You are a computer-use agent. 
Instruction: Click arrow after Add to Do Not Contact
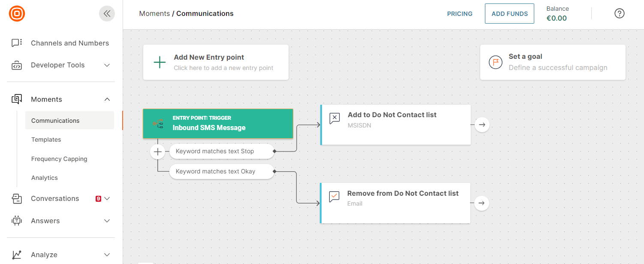[x=482, y=124]
